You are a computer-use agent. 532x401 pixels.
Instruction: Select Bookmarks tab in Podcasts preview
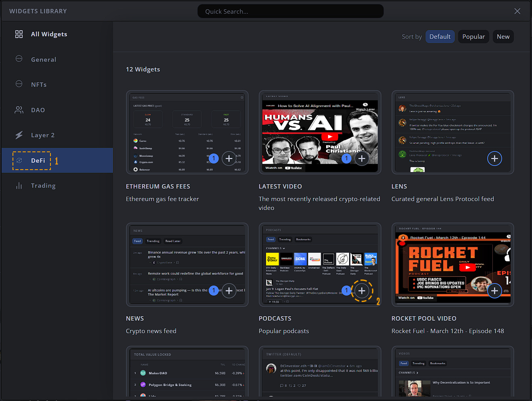[x=303, y=239]
